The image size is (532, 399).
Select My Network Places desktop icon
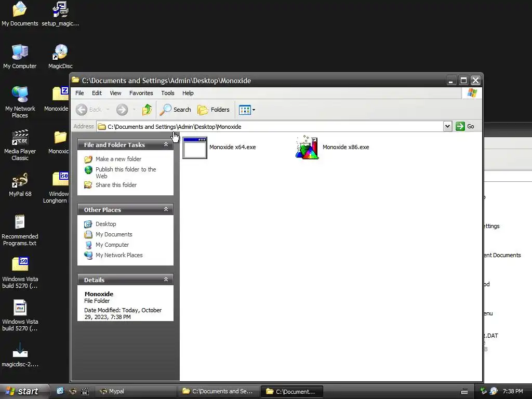20,102
